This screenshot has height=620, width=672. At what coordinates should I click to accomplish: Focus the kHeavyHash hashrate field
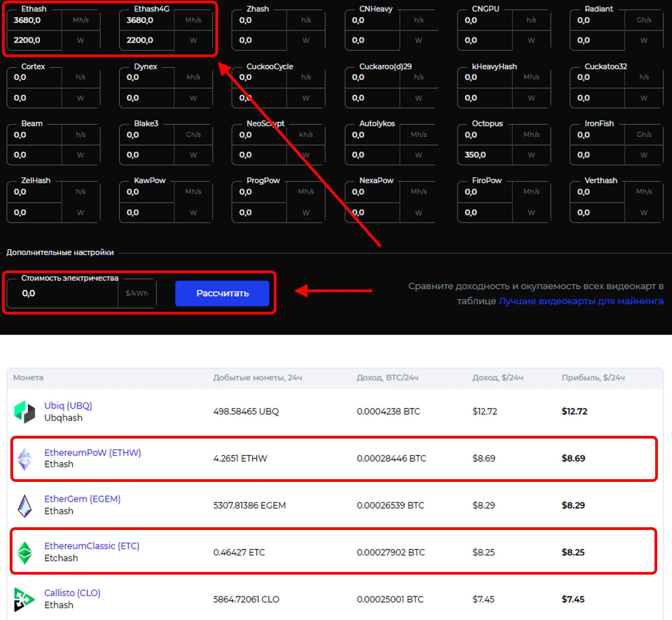pyautogui.click(x=485, y=78)
